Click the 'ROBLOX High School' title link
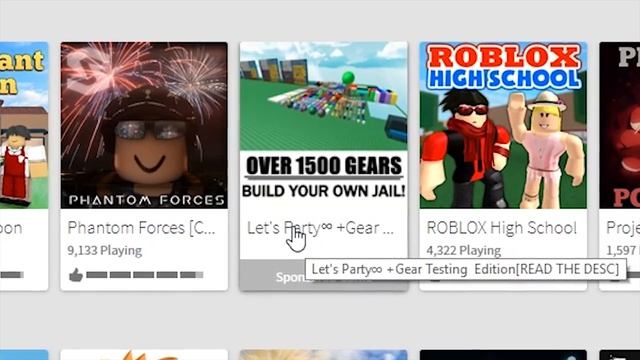Screen dimensions: 640x360 pyautogui.click(x=502, y=228)
